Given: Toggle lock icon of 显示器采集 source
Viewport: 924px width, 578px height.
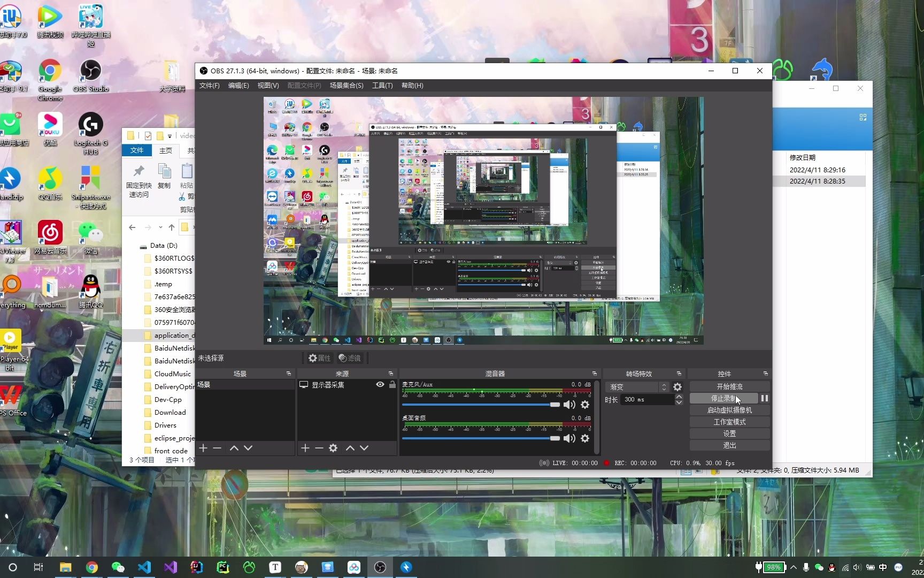Looking at the screenshot, I should 392,384.
